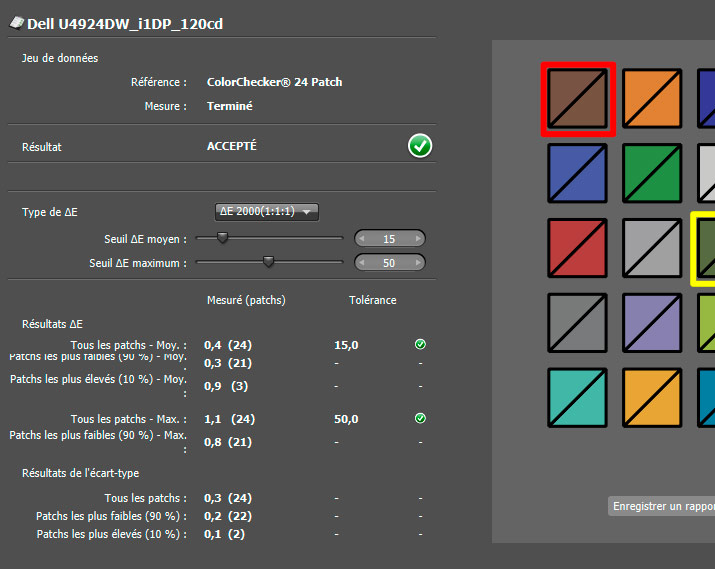Click the Enregistrer un rapport button
Screen dimensions: 715x569
[x=661, y=506]
